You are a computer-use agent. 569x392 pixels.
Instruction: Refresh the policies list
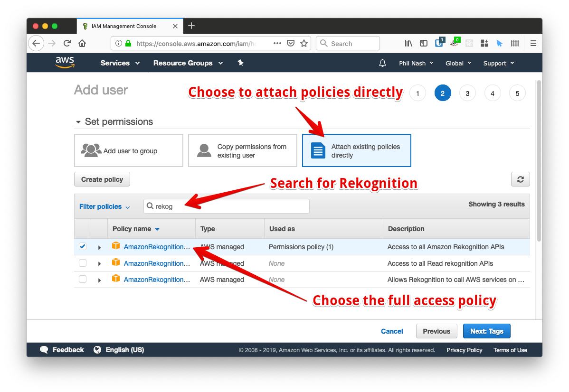tap(521, 179)
